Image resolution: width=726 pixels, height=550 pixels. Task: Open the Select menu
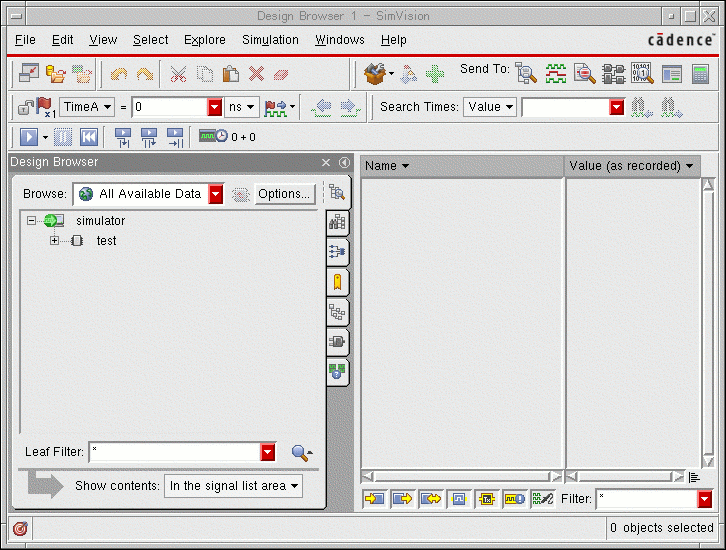tap(150, 40)
